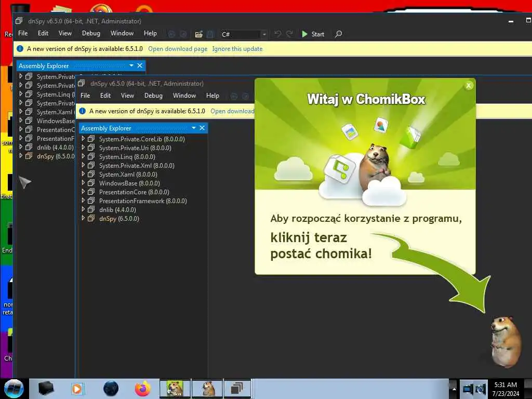
Task: Select System.Private.CoreLib (8.0.0.0) assembly
Action: coord(142,139)
